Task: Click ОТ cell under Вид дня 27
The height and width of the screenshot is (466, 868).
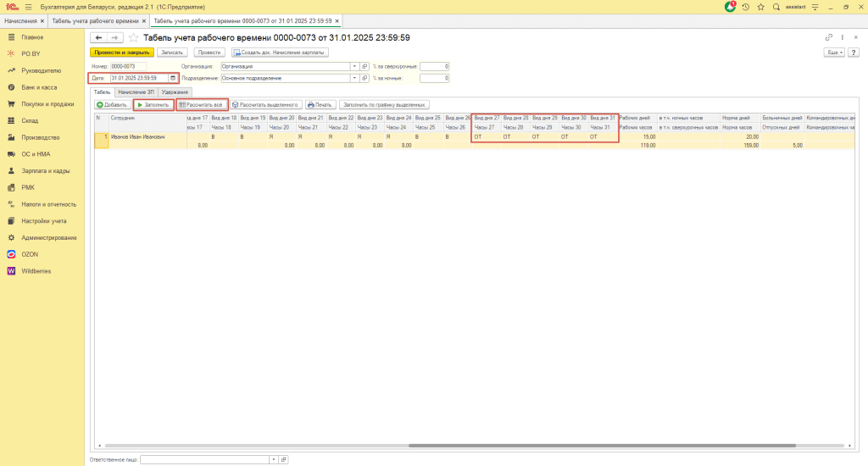Action: pos(487,136)
